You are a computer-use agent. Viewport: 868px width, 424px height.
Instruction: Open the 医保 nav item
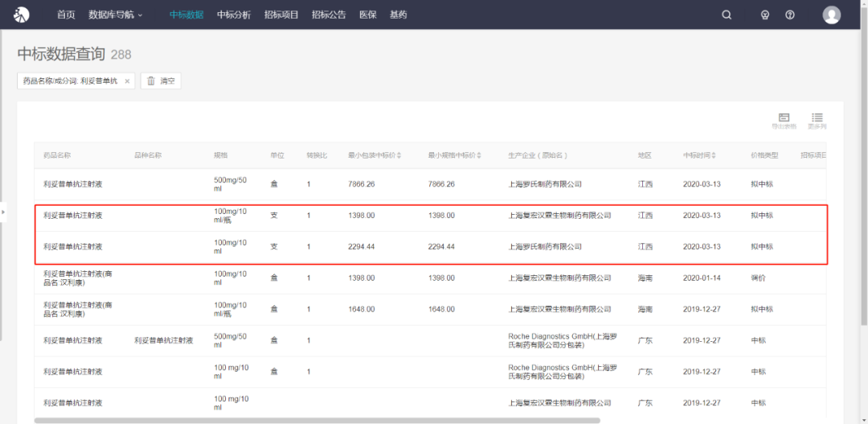[x=367, y=15]
